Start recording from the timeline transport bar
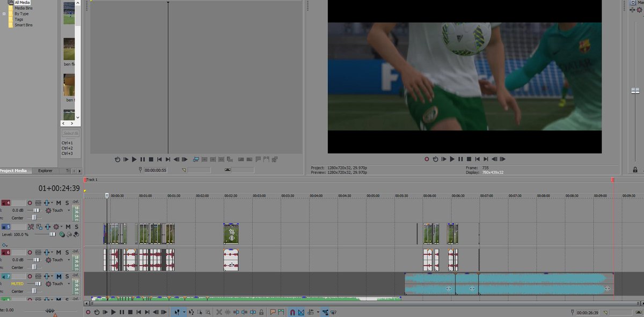 pyautogui.click(x=88, y=312)
